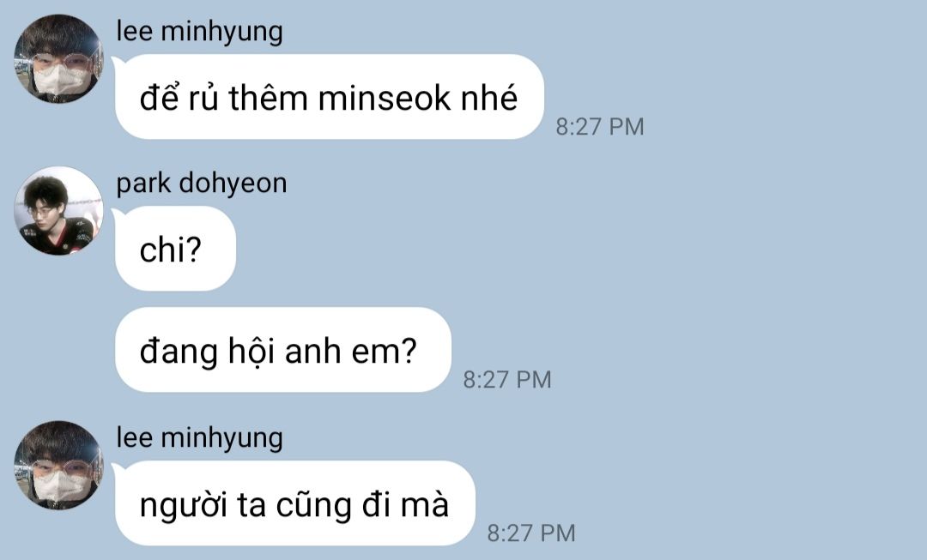This screenshot has height=560, width=927.
Task: Click the word 'minseok' in the first message
Action: (x=385, y=98)
